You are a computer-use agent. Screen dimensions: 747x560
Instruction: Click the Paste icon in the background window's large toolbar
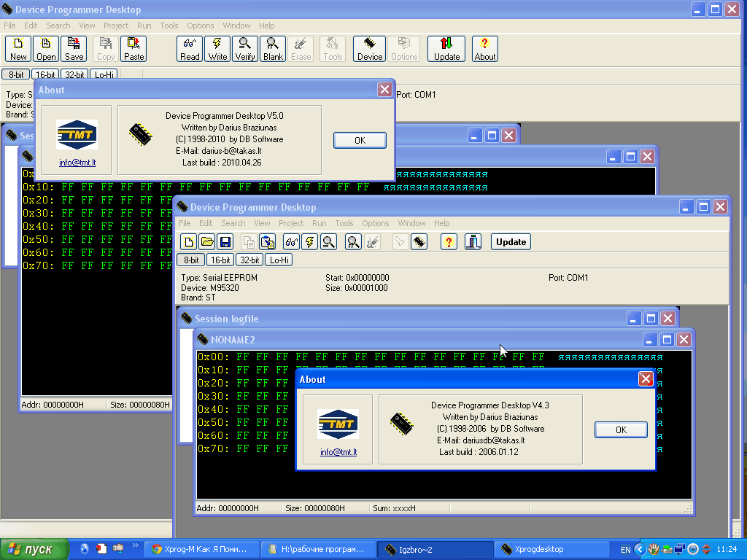[133, 49]
